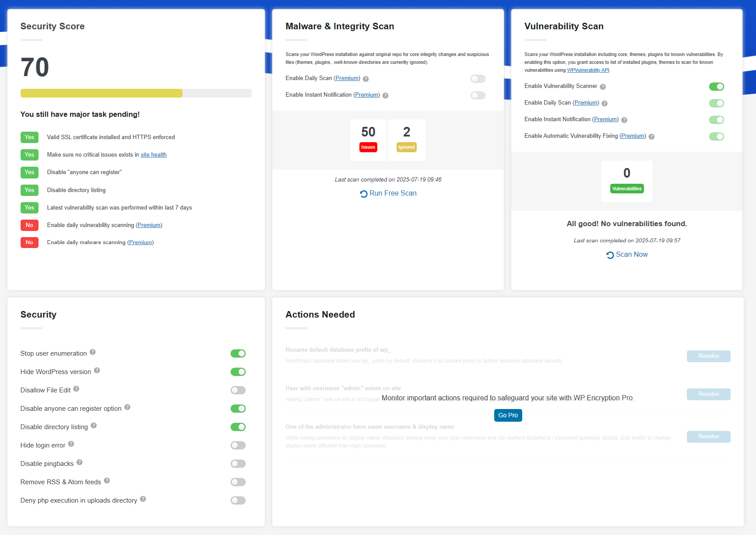
Task: Click help icon beside Stop user enumeration
Action: pos(93,352)
